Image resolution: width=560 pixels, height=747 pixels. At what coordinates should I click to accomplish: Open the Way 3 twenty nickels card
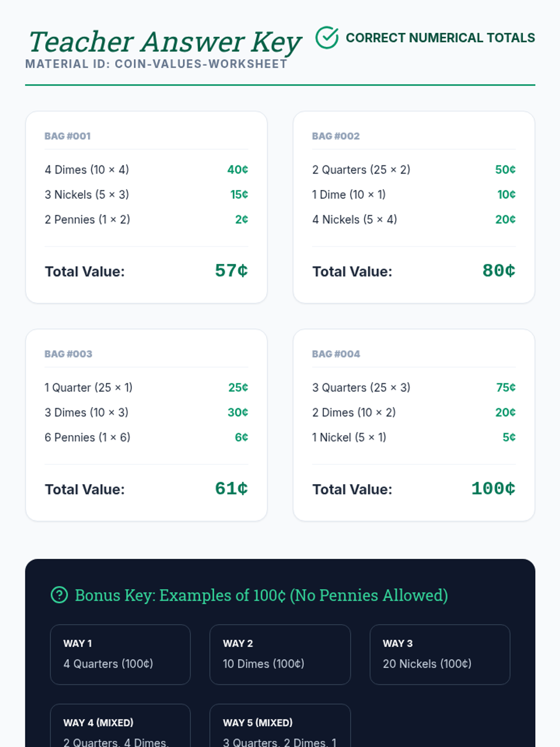440,654
